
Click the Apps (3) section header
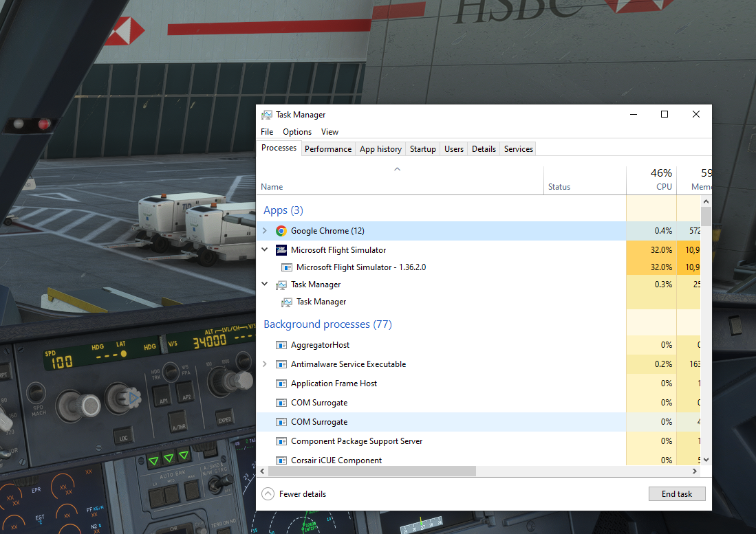point(283,210)
